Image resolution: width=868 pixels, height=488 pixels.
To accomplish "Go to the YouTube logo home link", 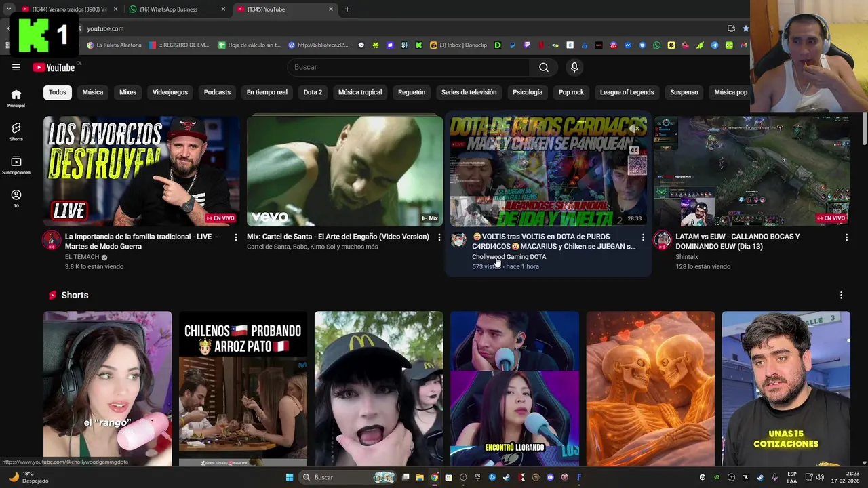I will coord(54,67).
